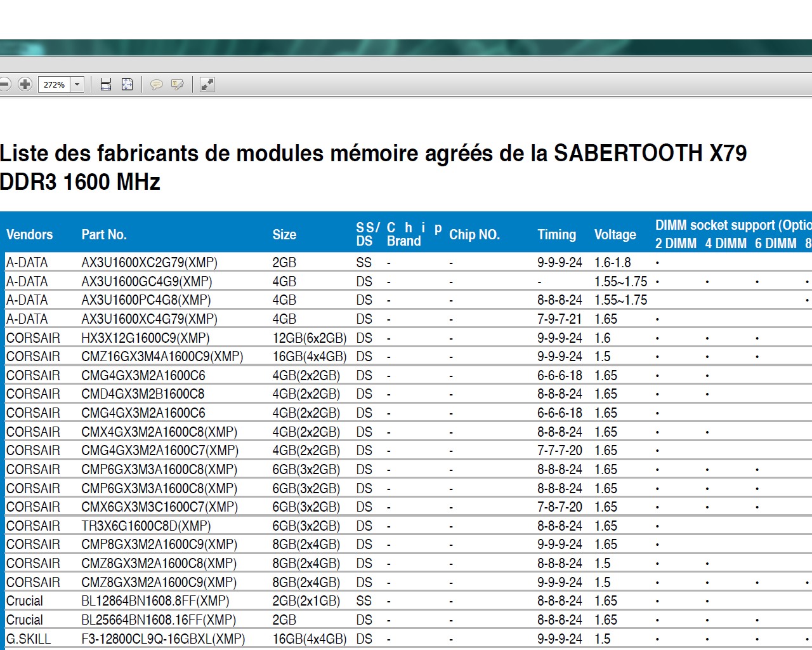Click part number AX3U1600XC4G79(XMP)
Viewport: 812px width, 650px height.
pos(150,319)
